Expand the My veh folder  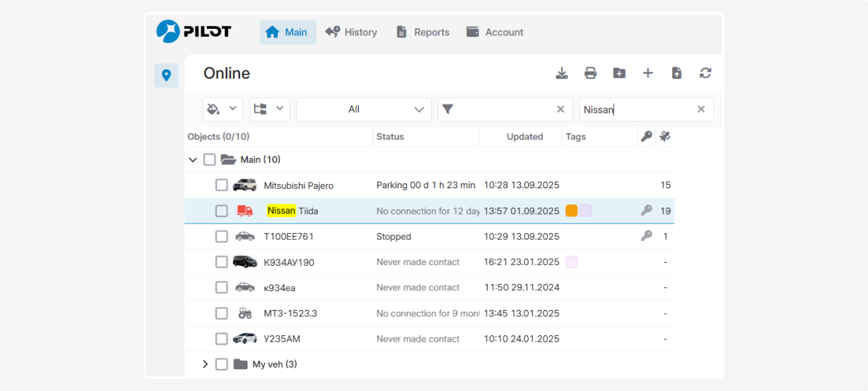click(205, 364)
